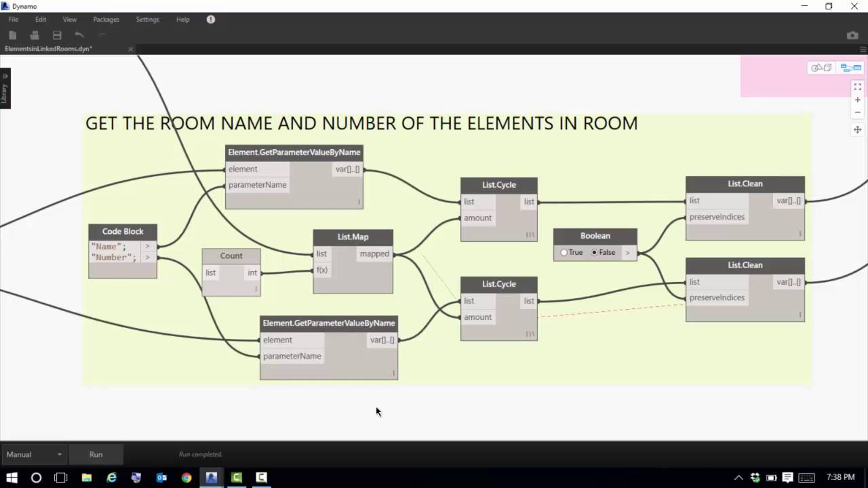Click the List.Map mapped output port
This screenshot has width=868, height=488.
click(374, 253)
